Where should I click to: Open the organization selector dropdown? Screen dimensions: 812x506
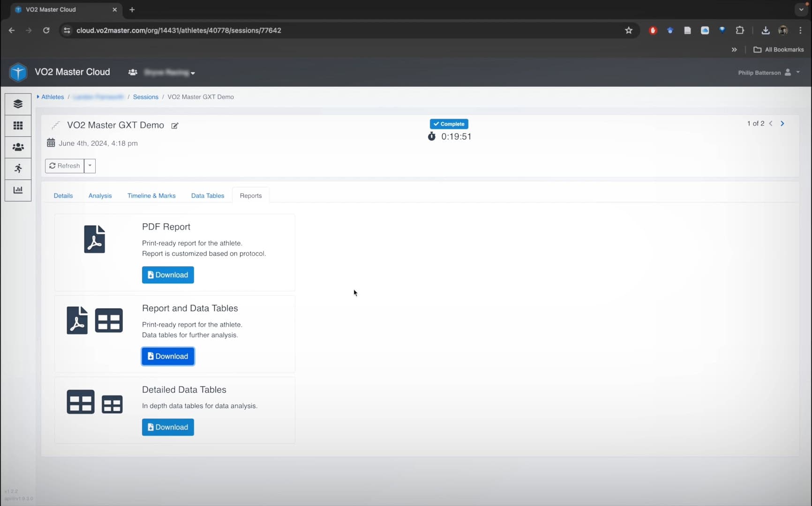pos(169,72)
